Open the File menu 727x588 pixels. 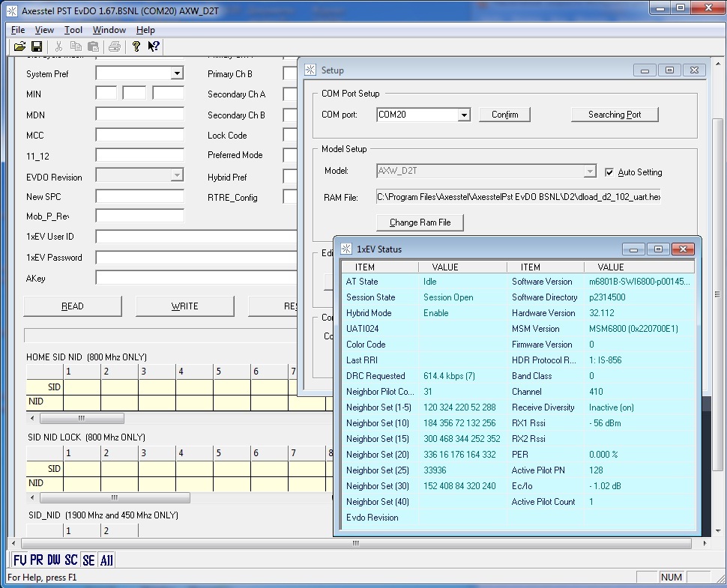pyautogui.click(x=18, y=30)
